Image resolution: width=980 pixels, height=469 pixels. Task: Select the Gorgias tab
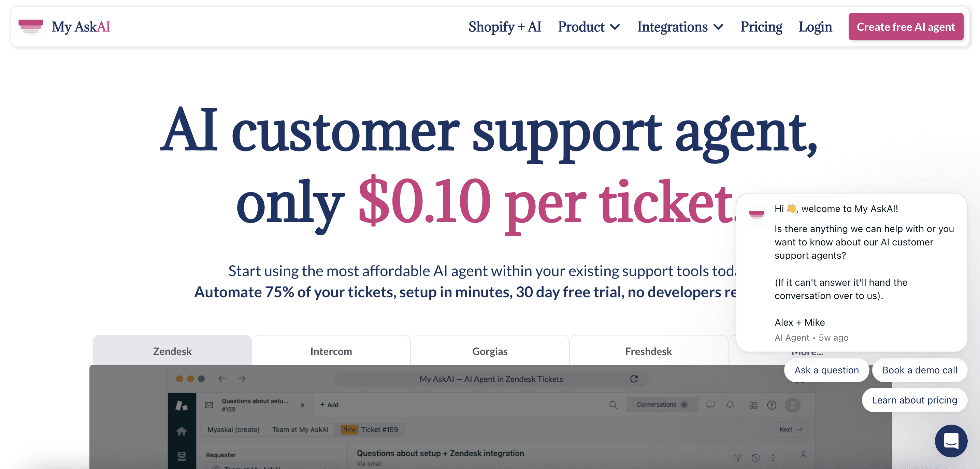[490, 351]
